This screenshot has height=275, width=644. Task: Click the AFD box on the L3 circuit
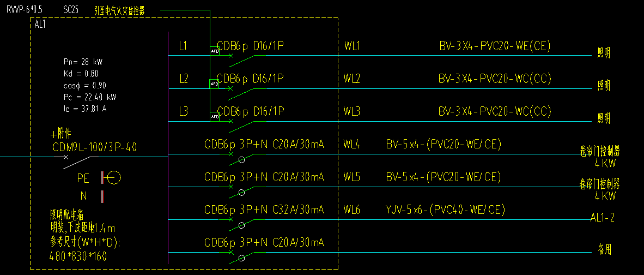(x=214, y=117)
